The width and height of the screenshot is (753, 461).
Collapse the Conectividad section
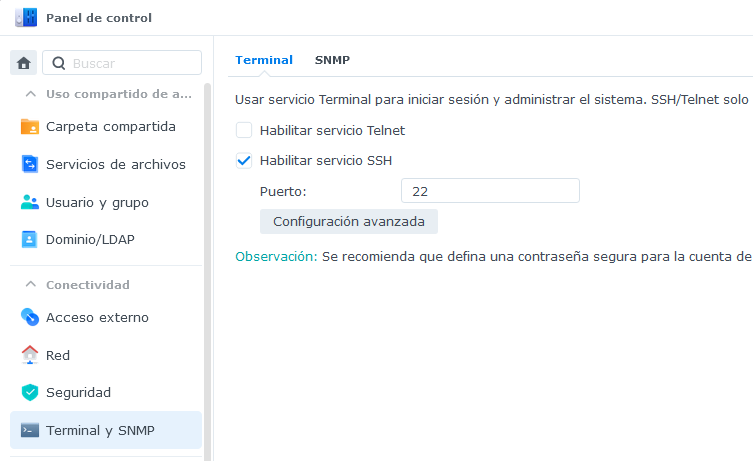tap(30, 285)
